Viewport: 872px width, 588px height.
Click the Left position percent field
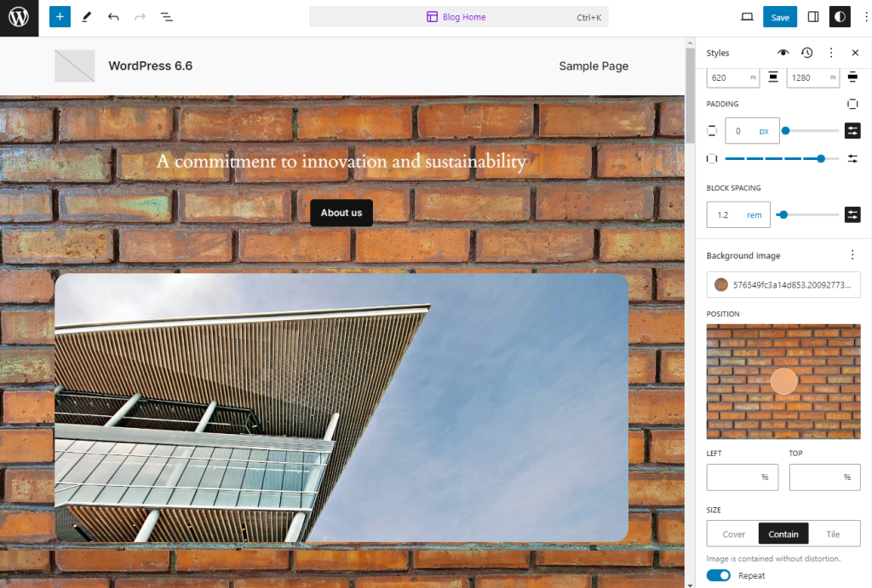click(742, 477)
